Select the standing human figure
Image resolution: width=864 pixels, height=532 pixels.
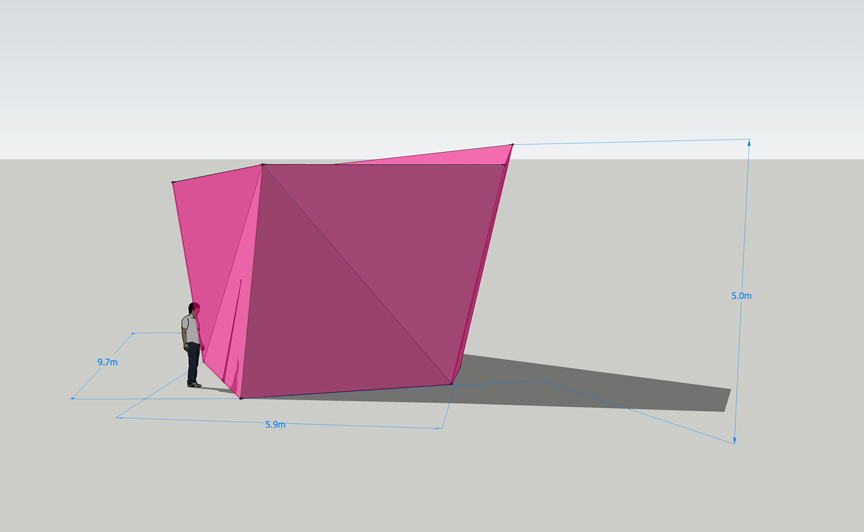click(192, 345)
